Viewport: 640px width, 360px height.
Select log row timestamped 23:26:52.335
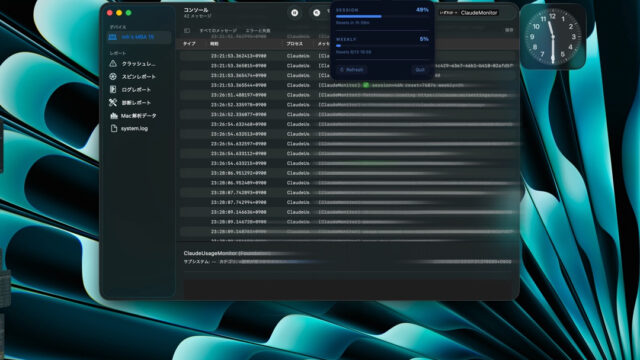(347, 105)
